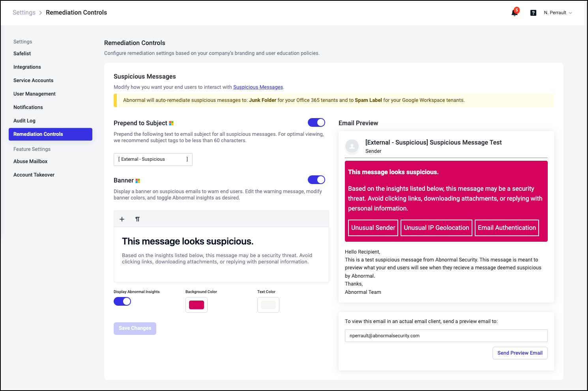This screenshot has width=588, height=391.
Task: Open the Text Color swatch
Action: [x=268, y=305]
